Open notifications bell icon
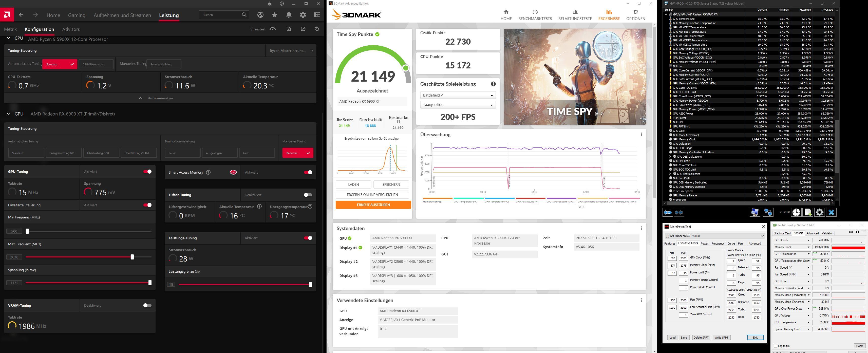868x353 pixels. [x=289, y=15]
